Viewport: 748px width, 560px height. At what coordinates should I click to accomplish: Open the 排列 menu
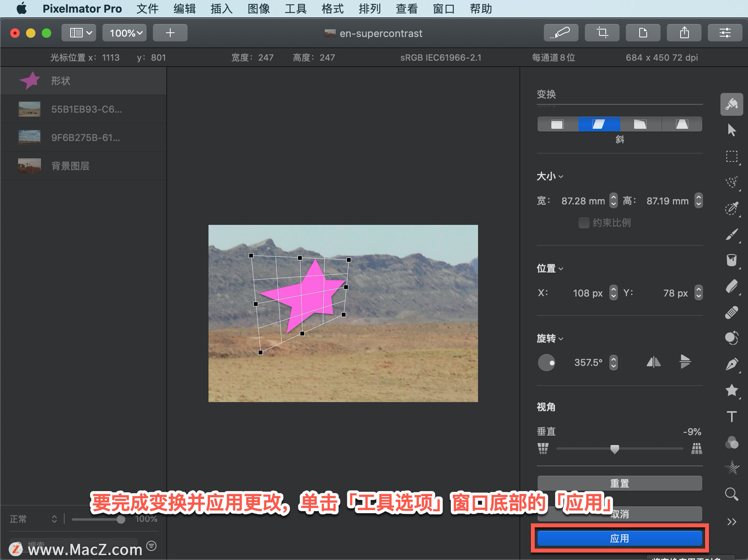pos(370,9)
